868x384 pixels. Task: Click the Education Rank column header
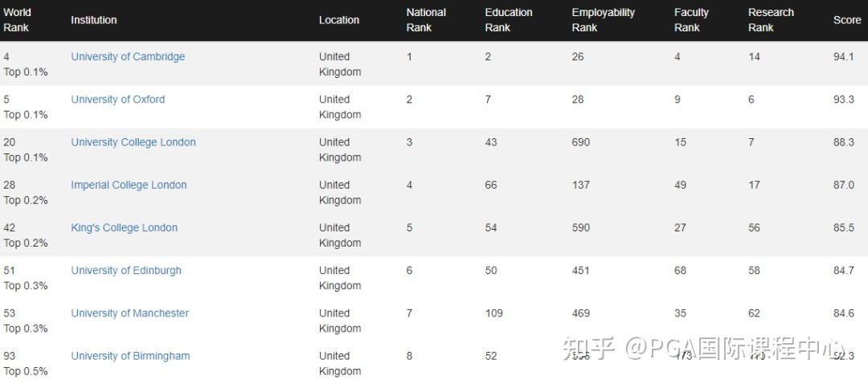click(509, 20)
